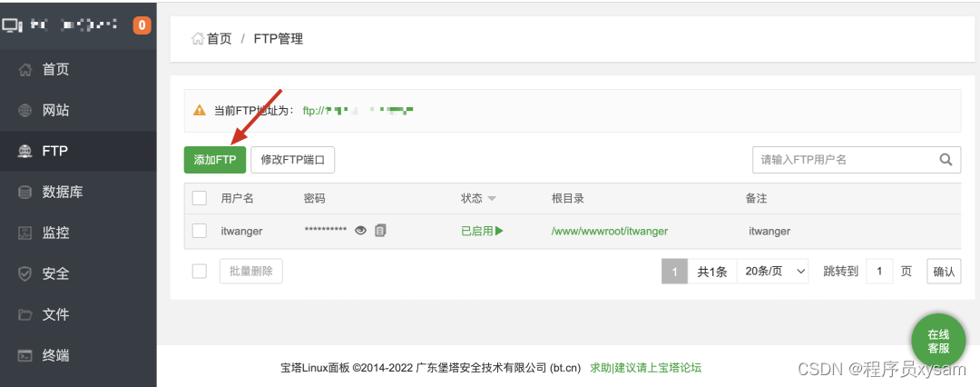980x387 pixels.
Task: Tick the checkbox beside 批量删除
Action: (x=200, y=271)
